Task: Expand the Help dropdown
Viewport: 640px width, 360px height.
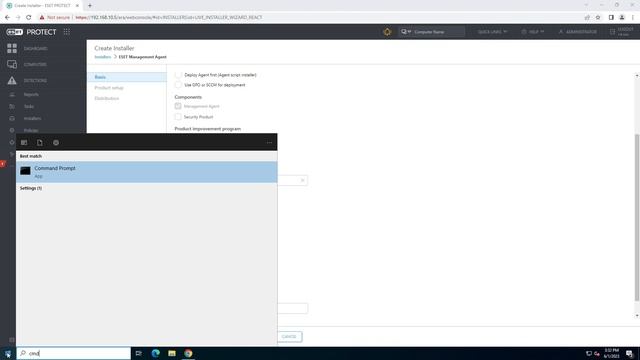Action: pos(533,31)
